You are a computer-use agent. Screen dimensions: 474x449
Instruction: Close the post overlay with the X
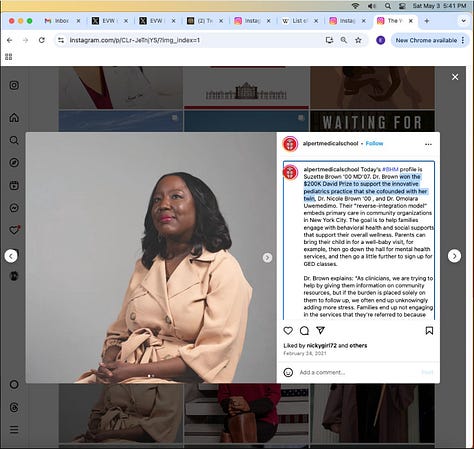[455, 77]
